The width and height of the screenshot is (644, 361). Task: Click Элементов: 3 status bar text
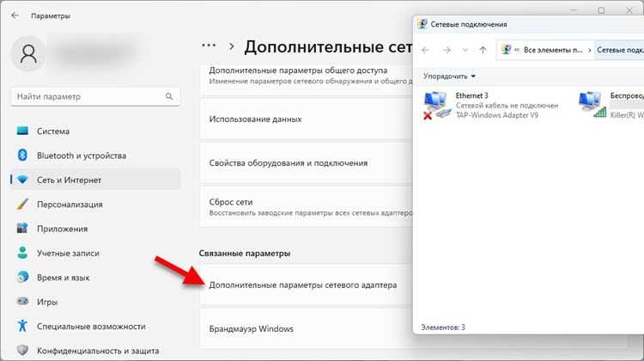(x=443, y=327)
